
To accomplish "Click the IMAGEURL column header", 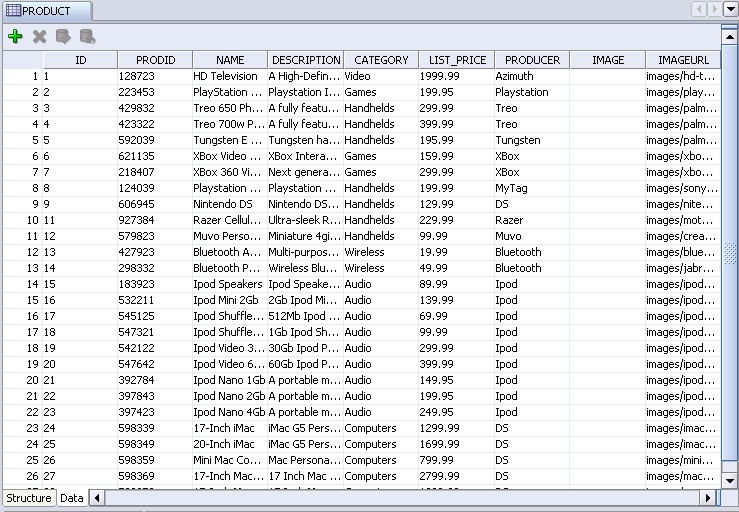I will (x=683, y=60).
